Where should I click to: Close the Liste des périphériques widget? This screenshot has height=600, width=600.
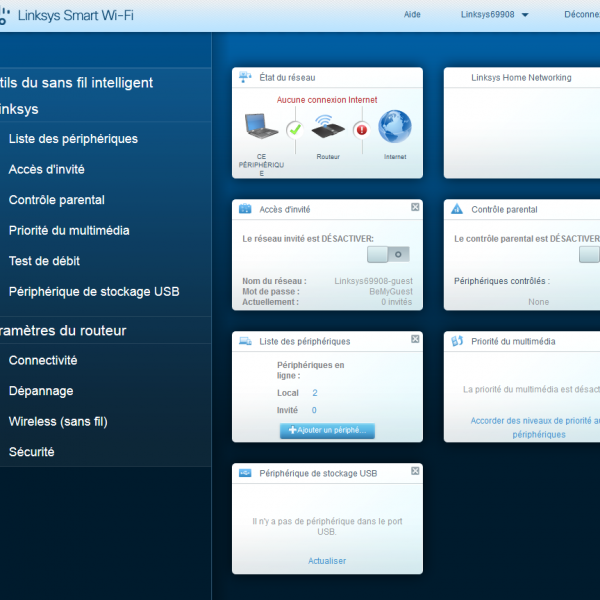(x=415, y=339)
